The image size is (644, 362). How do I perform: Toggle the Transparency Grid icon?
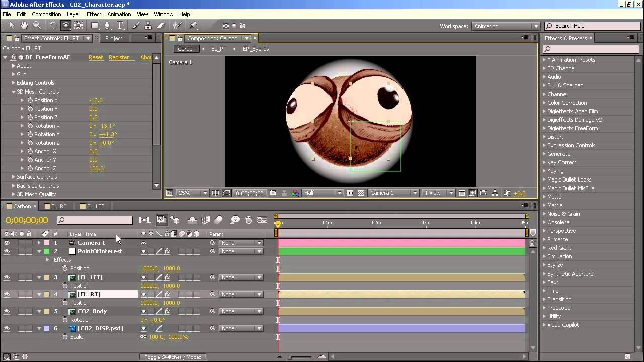pyautogui.click(x=361, y=193)
